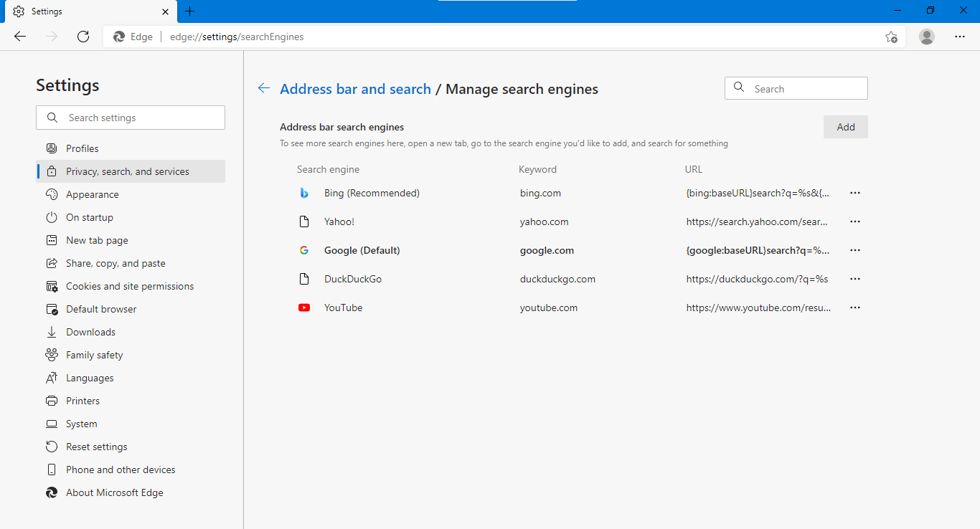Click the Yahoo search URL text
The image size is (980, 529).
[x=758, y=221]
